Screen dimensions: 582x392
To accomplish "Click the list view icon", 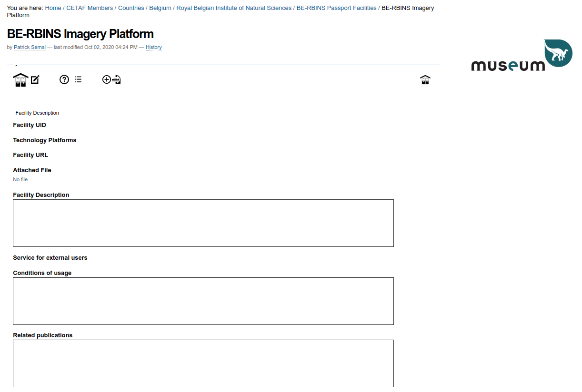I will (x=78, y=80).
